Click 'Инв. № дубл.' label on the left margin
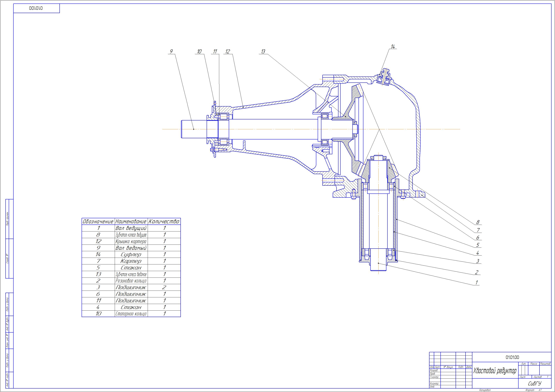This screenshot has height=392, width=555. pyautogui.click(x=7, y=324)
